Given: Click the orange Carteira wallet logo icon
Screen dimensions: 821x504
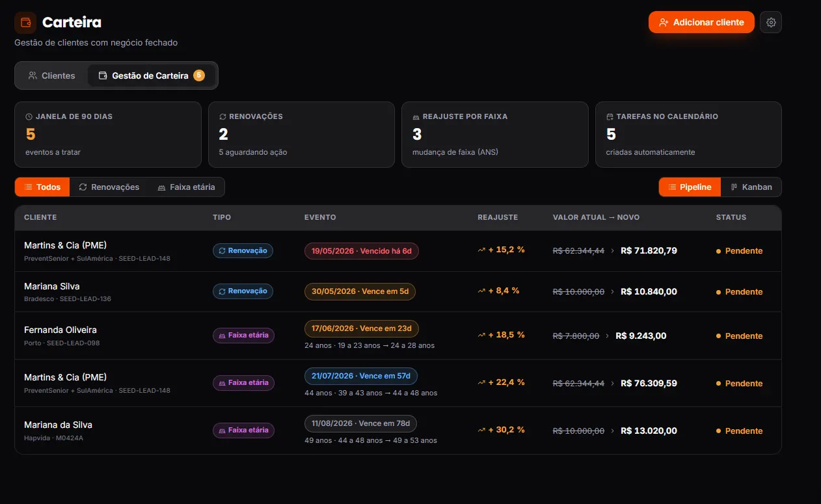Looking at the screenshot, I should click(x=25, y=23).
